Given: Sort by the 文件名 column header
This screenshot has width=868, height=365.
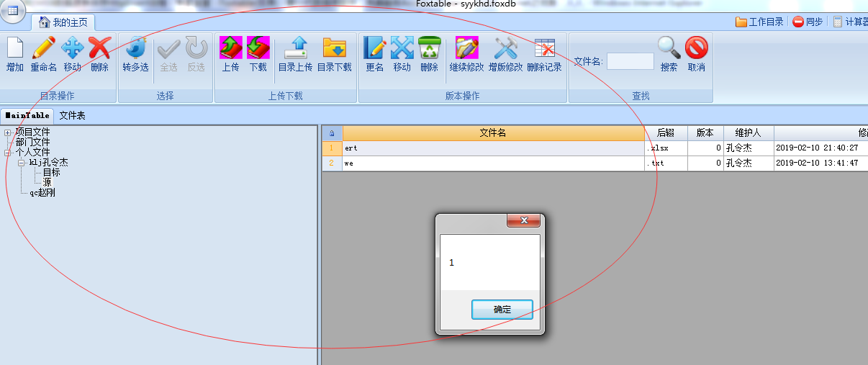Looking at the screenshot, I should pos(493,132).
